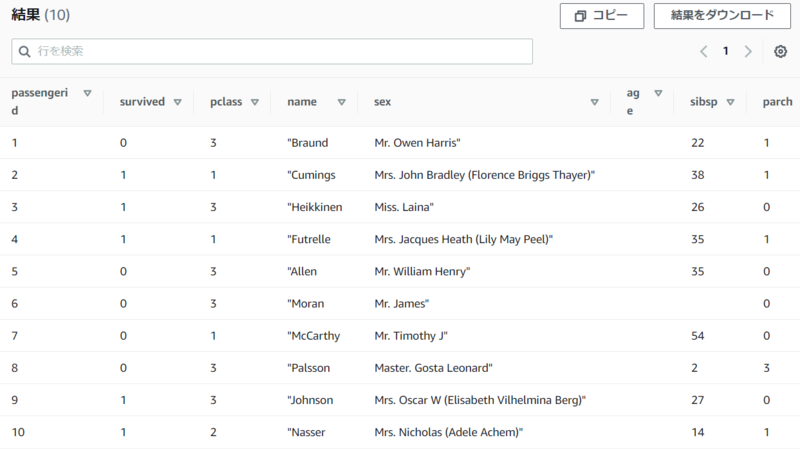Select cell "Nasser

306,432
